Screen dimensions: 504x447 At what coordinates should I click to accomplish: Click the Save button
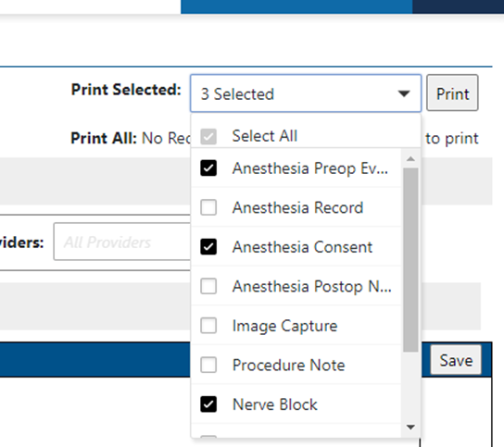point(456,360)
